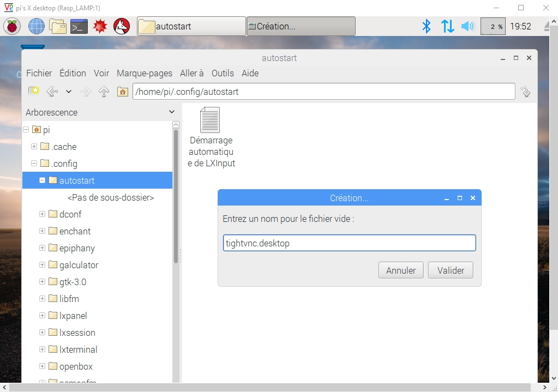Expand the gtk-3.0 folder node
Screen dimensions: 558x392
(42, 281)
